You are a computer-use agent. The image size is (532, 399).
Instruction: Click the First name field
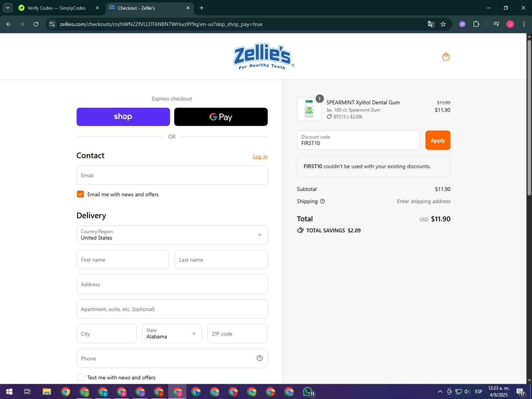point(123,260)
